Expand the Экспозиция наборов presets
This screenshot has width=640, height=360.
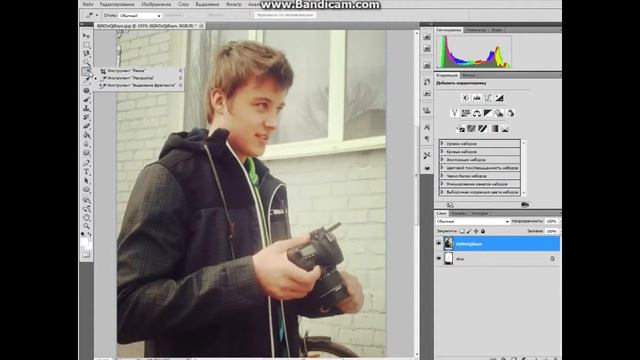pos(442,160)
